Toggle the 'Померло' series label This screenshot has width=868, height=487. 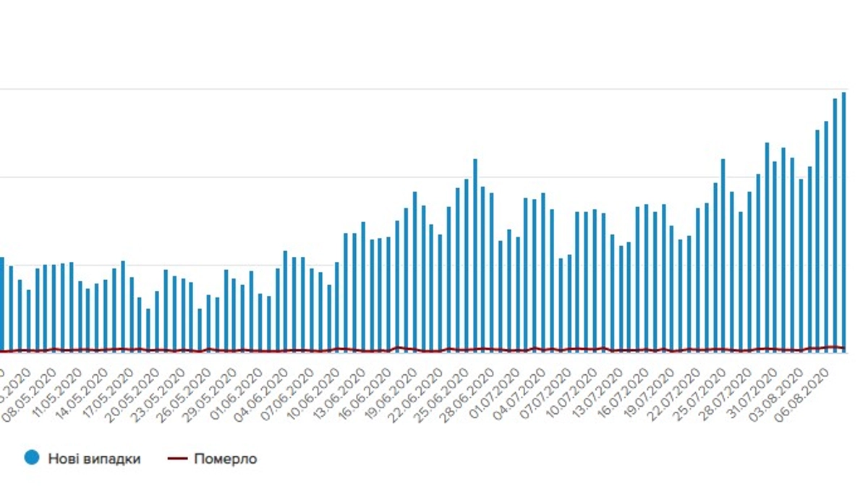tap(225, 459)
